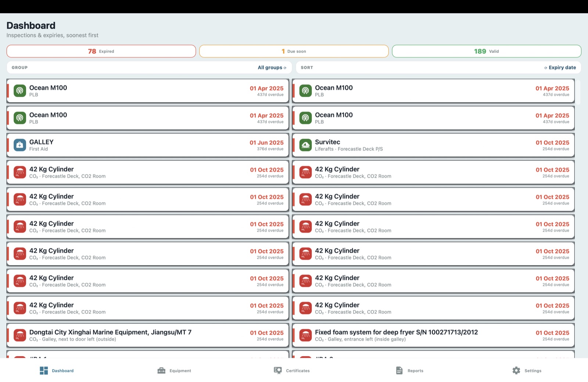
Task: Click the Reports document icon
Action: [x=399, y=371]
